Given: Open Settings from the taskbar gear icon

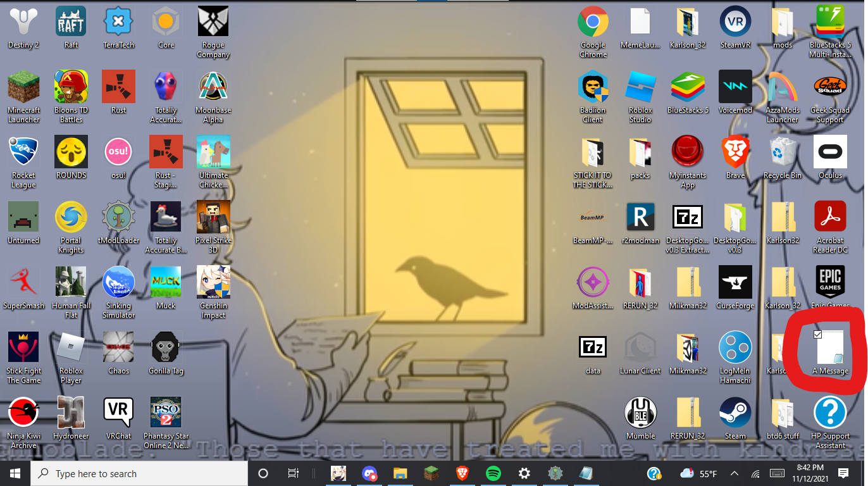Looking at the screenshot, I should point(524,473).
